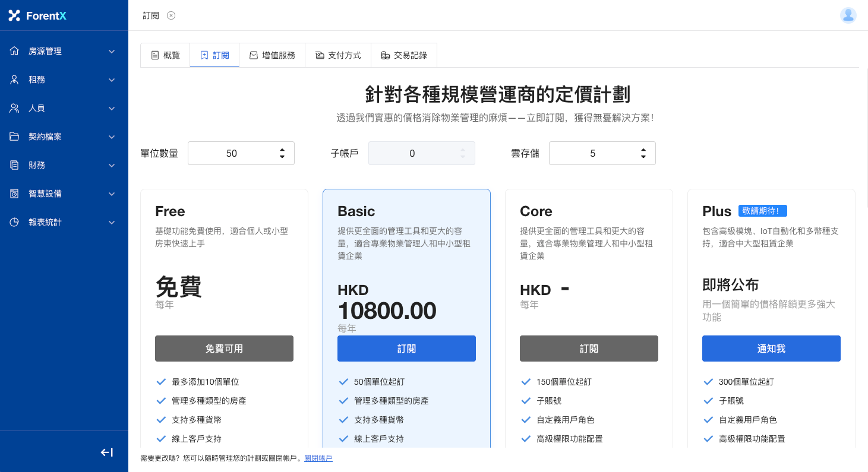Switch to the 概覽 tab
868x472 pixels.
pos(165,55)
